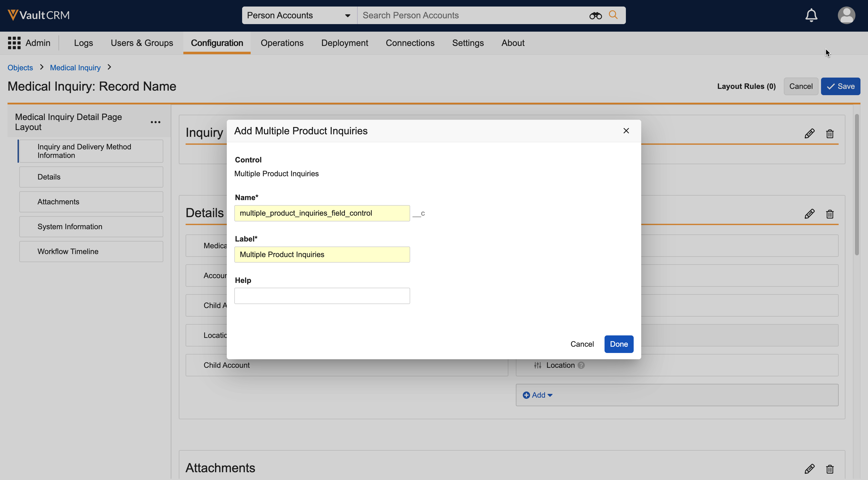Open the notifications bell
The height and width of the screenshot is (480, 868).
[x=811, y=15]
